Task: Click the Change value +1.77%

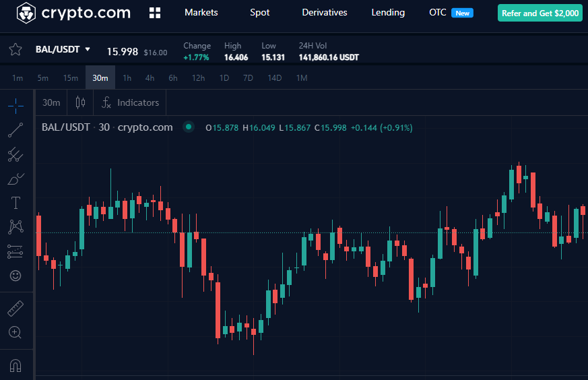Action: pos(196,57)
